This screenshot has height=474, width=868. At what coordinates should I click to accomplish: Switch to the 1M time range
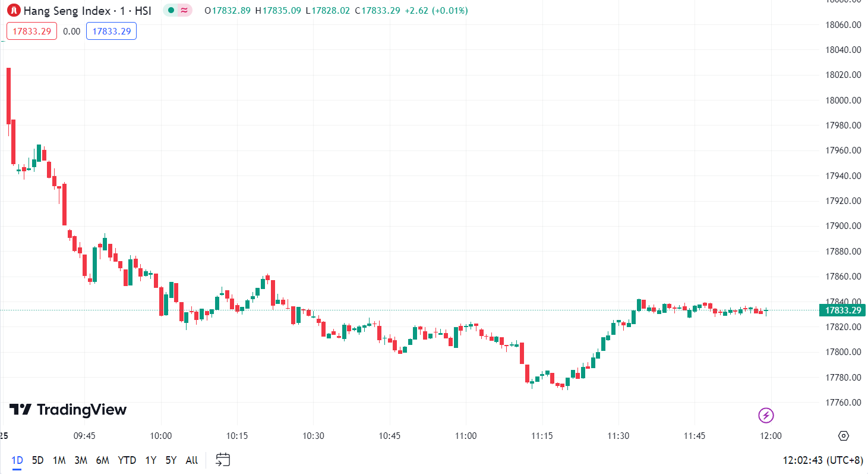[59, 460]
